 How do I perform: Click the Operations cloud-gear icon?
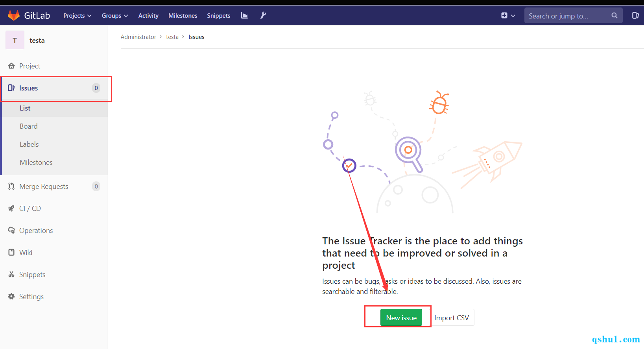[x=11, y=231]
